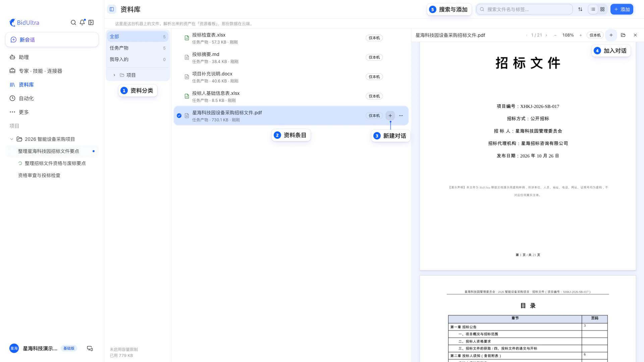
Task: Go to previous page in PDF preview
Action: click(527, 35)
